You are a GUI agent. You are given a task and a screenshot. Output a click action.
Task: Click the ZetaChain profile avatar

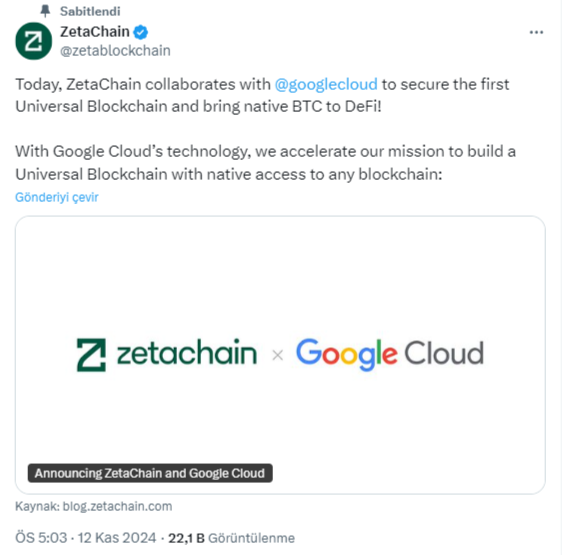point(33,41)
